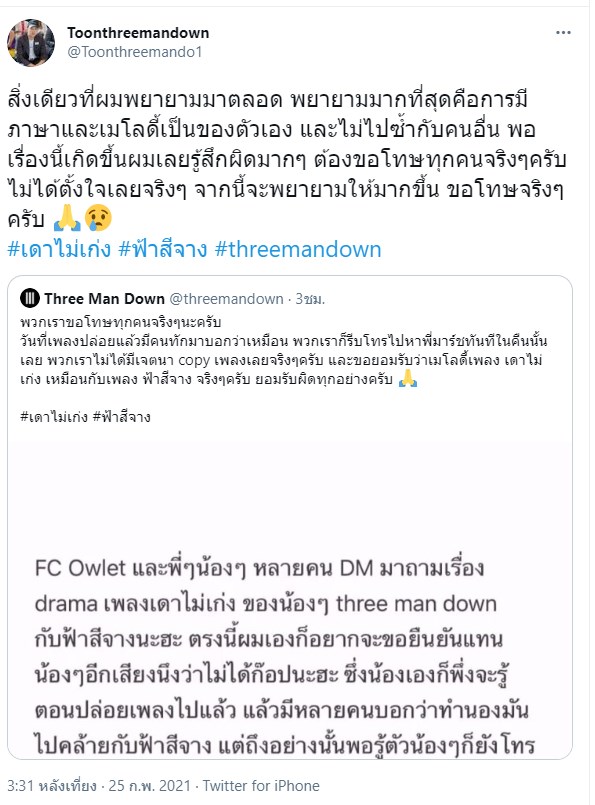Click the Three Man Down name in quoted tweet
This screenshot has width=595, height=805.
(104, 299)
